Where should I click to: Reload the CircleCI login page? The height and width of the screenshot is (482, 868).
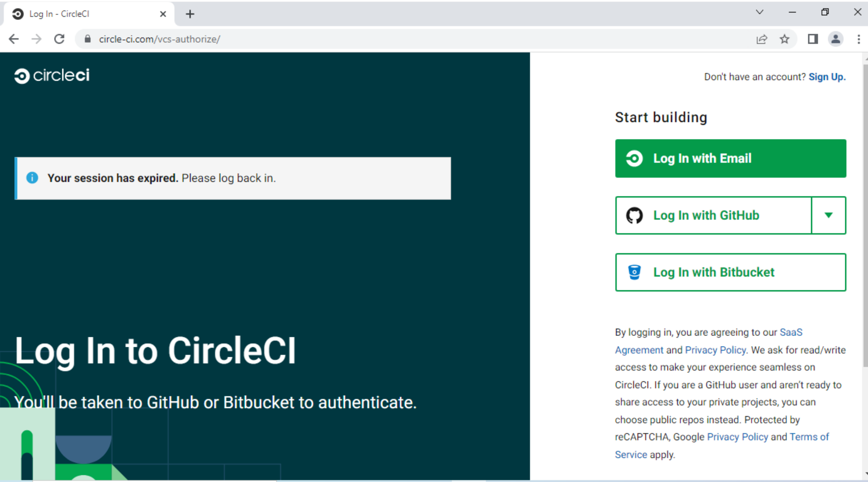59,39
